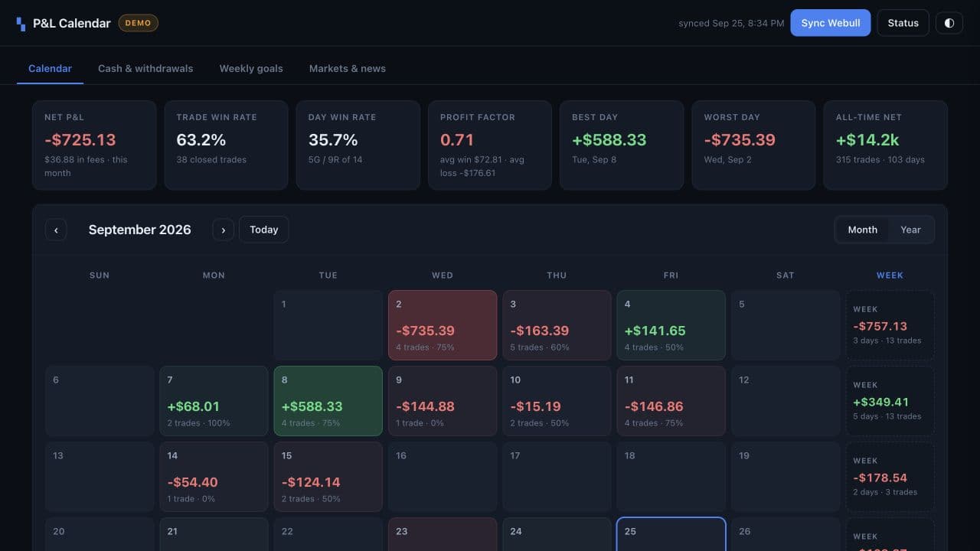Image resolution: width=980 pixels, height=551 pixels.
Task: Select the Best Day card
Action: tap(622, 145)
